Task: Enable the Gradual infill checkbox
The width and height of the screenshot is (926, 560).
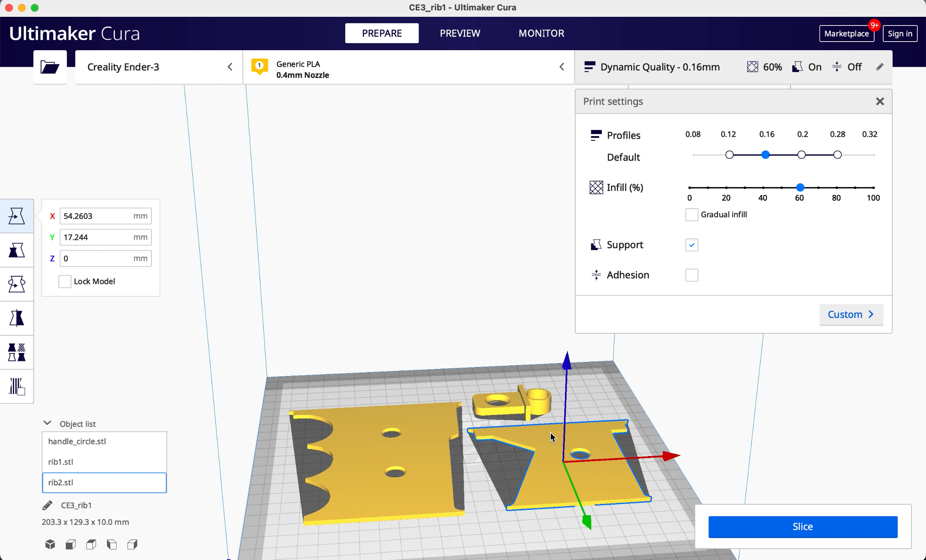Action: pos(691,215)
